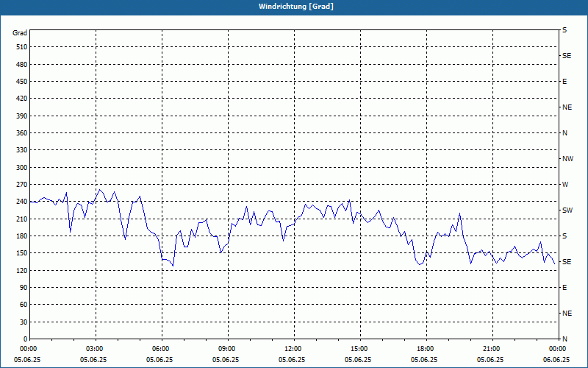Viewport: 588px width, 368px height.
Task: Select the S compass label level with 180
Action: [564, 236]
